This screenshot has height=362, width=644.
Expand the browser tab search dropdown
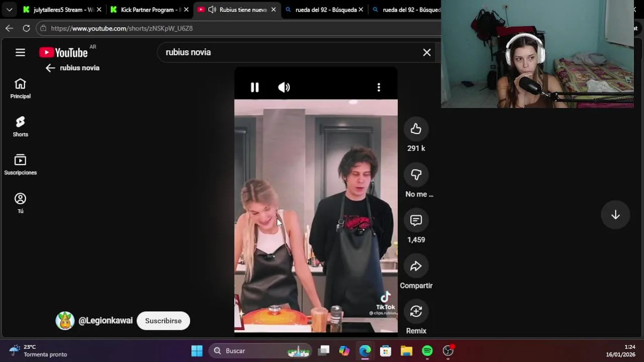coord(9,10)
